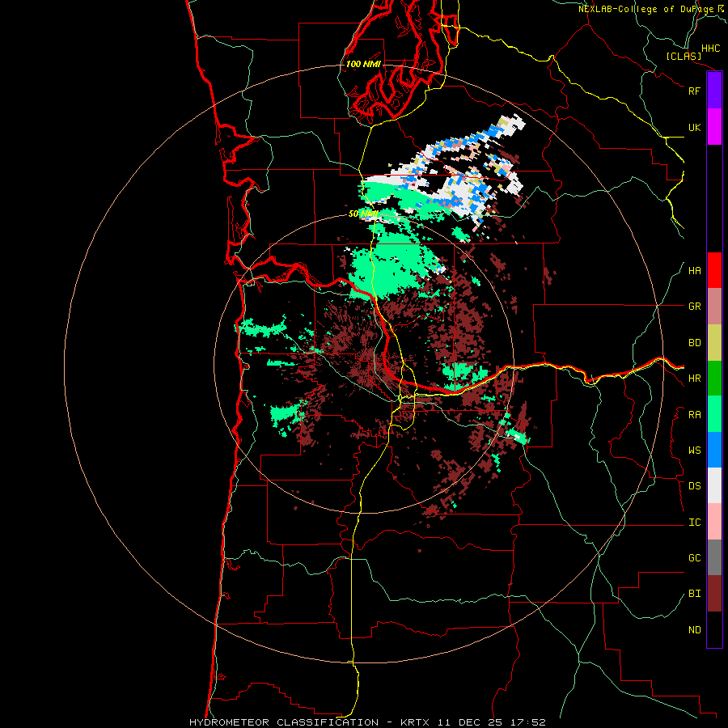Image resolution: width=728 pixels, height=728 pixels.
Task: Click the HA legend label
Action: tap(694, 271)
